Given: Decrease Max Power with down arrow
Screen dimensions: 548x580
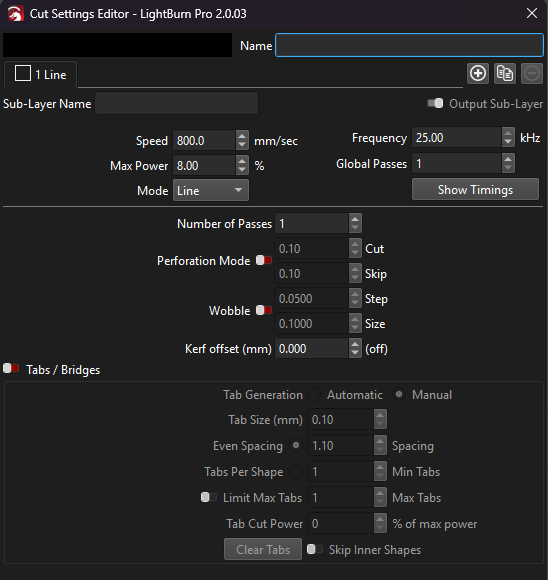Looking at the screenshot, I should 242,170.
